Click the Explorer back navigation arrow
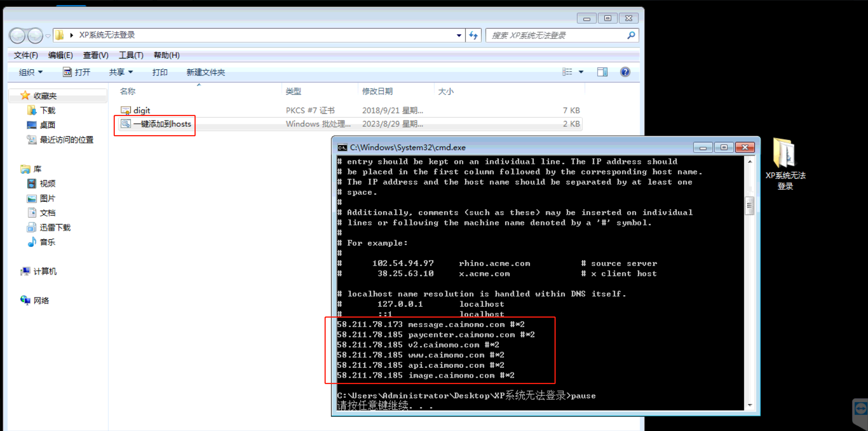The image size is (868, 431). (x=17, y=36)
